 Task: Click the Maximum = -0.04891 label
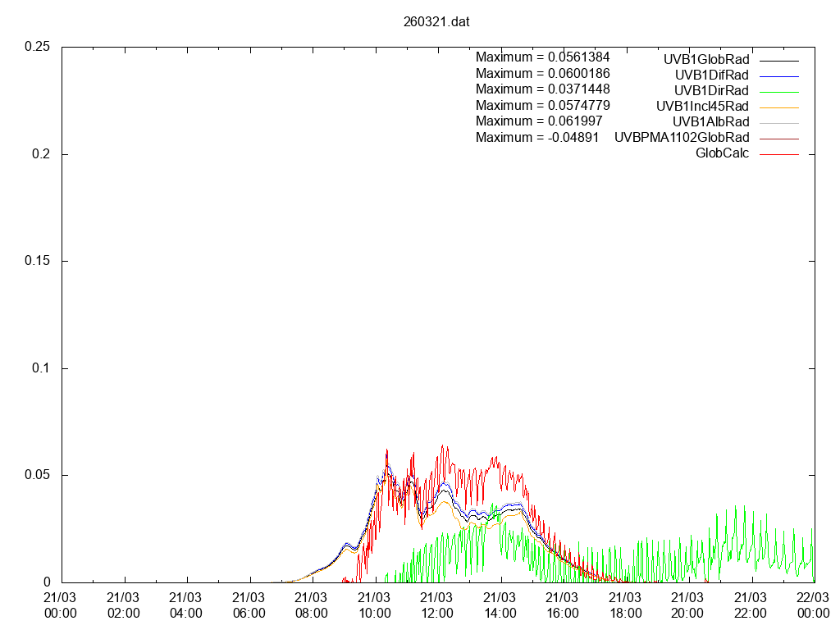click(537, 137)
